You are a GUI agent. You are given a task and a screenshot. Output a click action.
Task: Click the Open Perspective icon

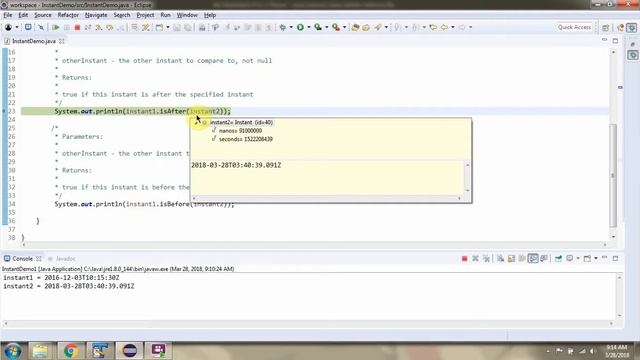pyautogui.click(x=605, y=27)
